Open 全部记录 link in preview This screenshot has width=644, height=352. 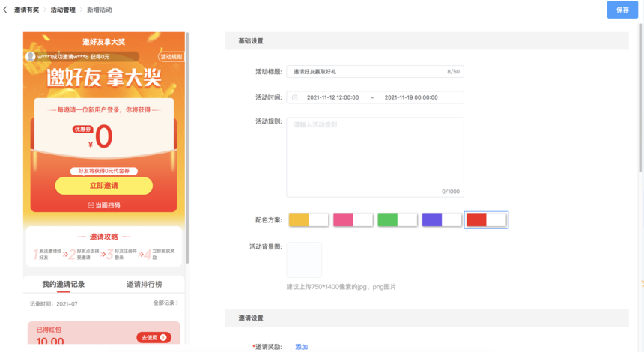click(x=165, y=303)
